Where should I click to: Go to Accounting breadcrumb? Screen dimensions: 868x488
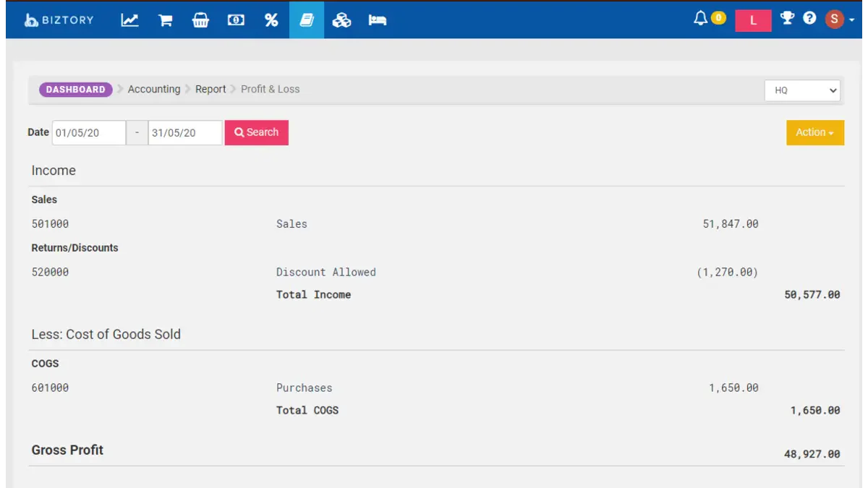coord(154,89)
